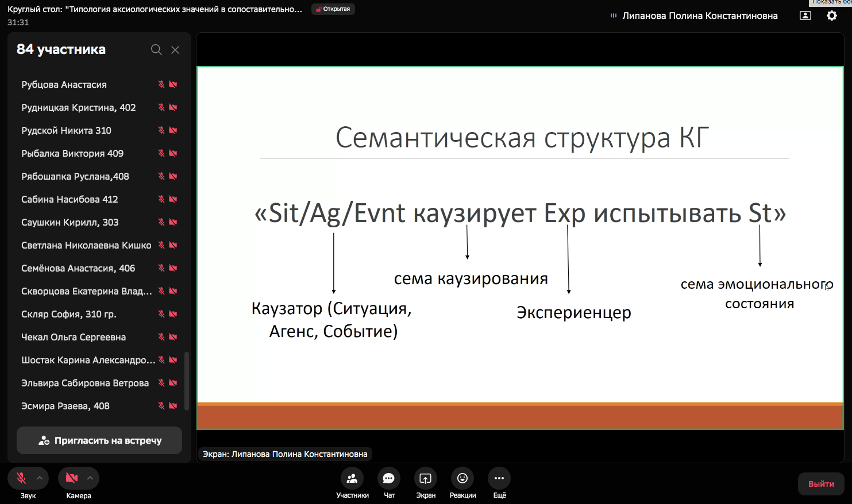Click the Экран: Липанова Полина Константиновна label

click(x=285, y=454)
